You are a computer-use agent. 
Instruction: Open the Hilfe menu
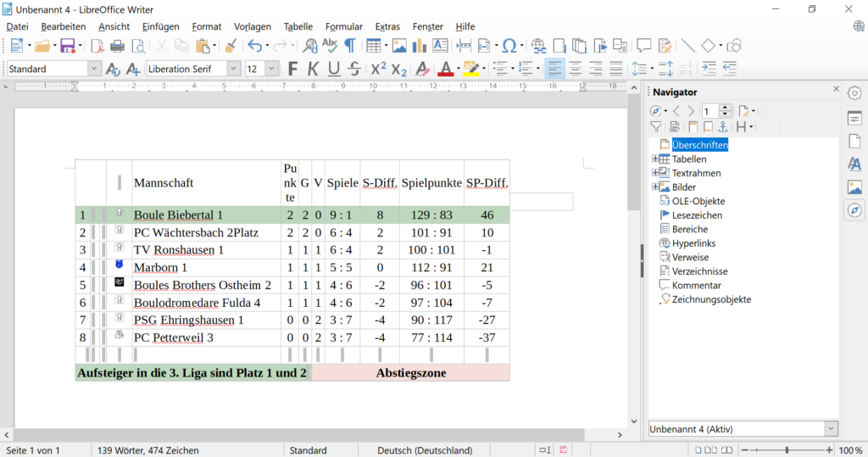465,26
